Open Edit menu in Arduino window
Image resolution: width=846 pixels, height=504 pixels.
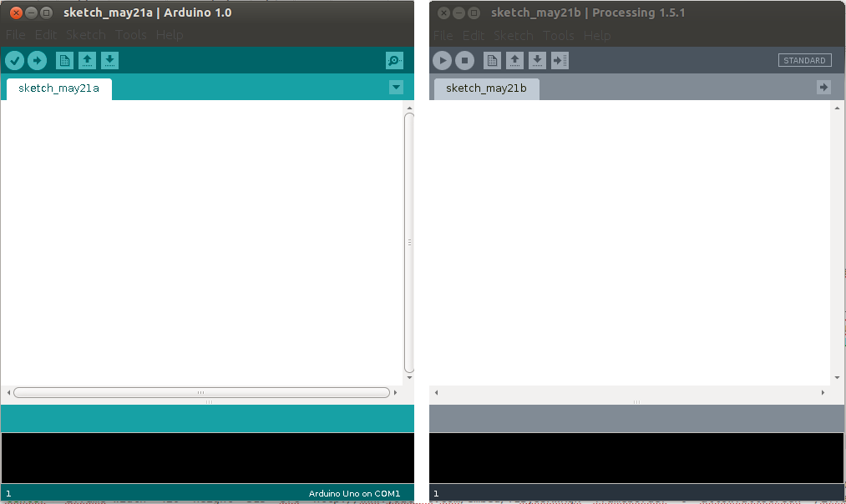click(x=46, y=35)
